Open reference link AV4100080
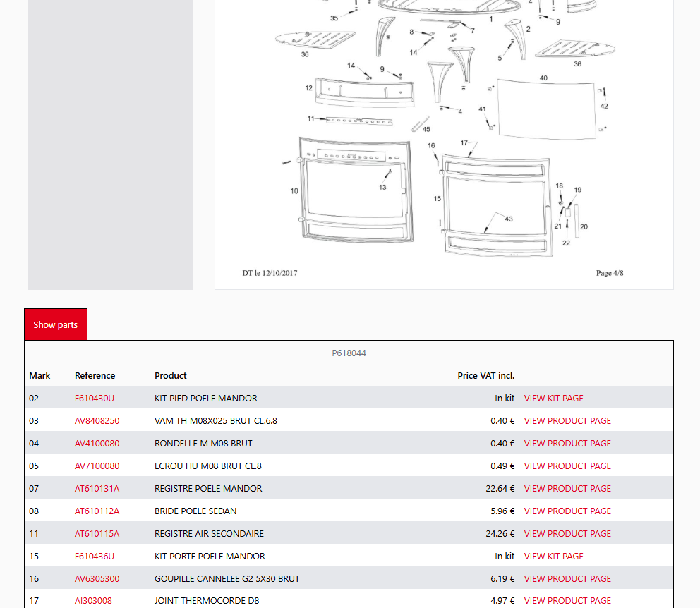 pyautogui.click(x=97, y=443)
